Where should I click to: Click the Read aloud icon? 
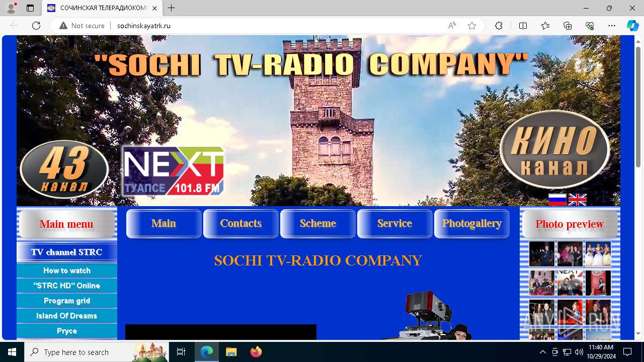pyautogui.click(x=452, y=26)
